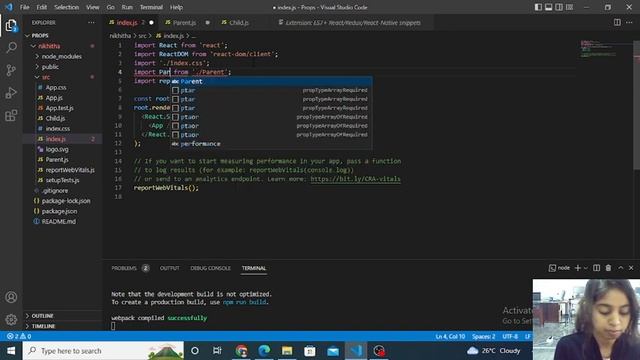Click UTF-8 encoding status

(x=510, y=336)
